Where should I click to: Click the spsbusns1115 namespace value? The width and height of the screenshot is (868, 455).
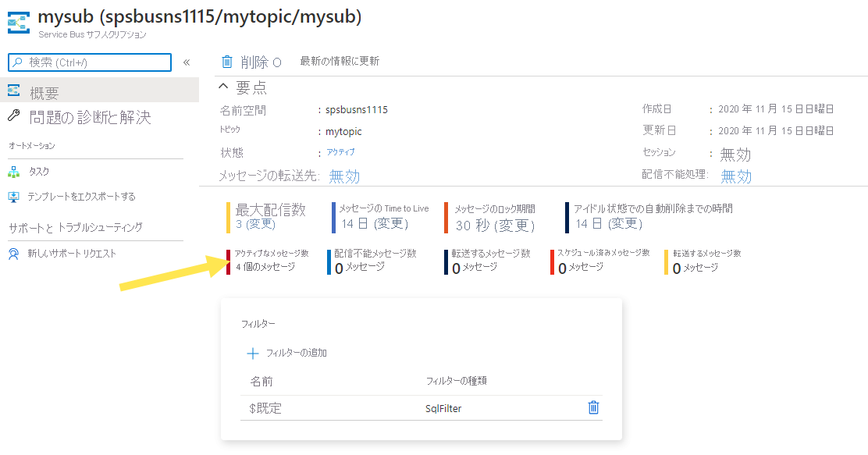[357, 109]
